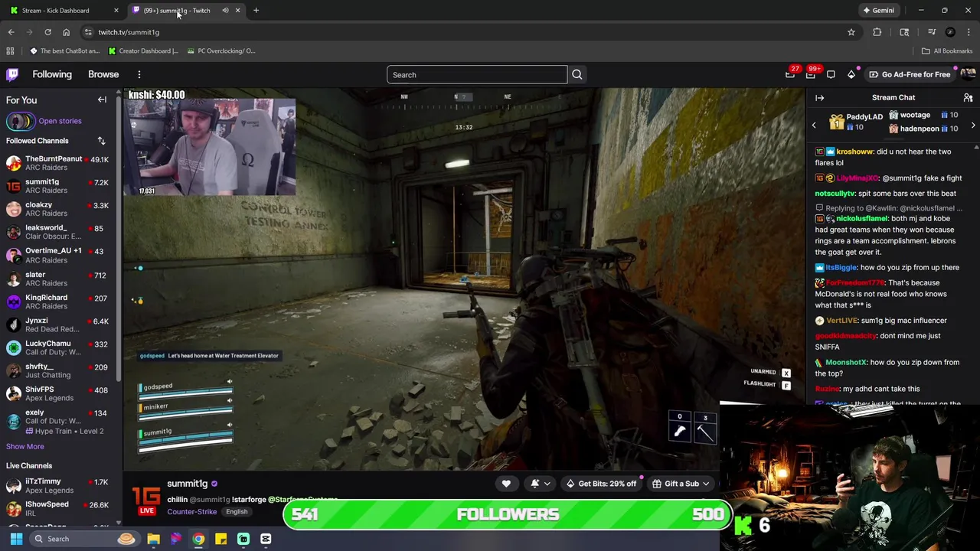Image resolution: width=980 pixels, height=551 pixels.
Task: Click the summit1g channel avatar with LIVE badge
Action: coord(146,500)
